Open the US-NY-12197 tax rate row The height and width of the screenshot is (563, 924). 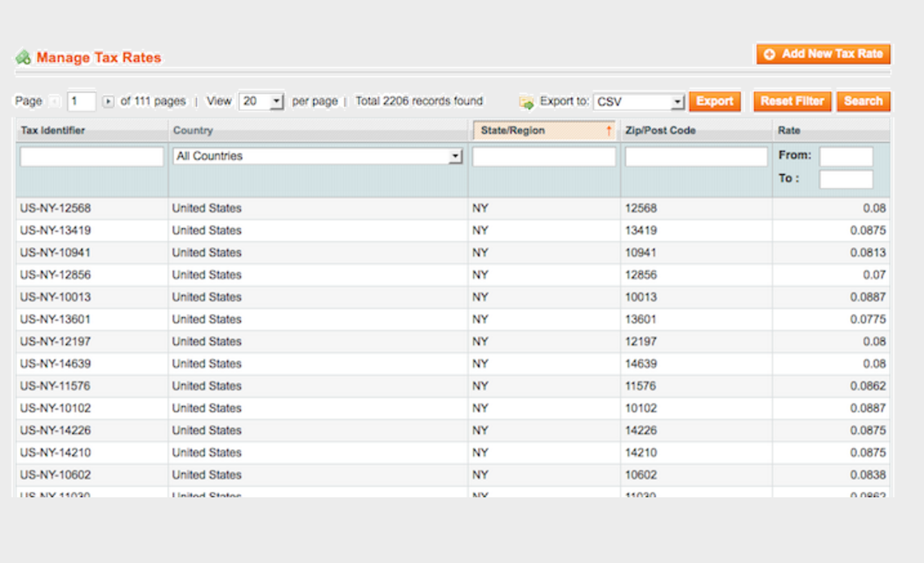(452, 341)
